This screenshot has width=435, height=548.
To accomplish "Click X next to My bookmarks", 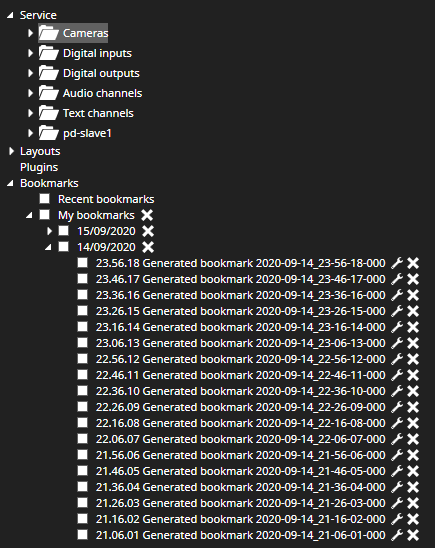I will tap(147, 215).
